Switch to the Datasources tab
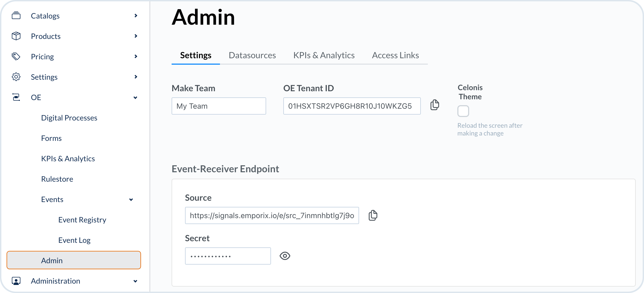Viewport: 644px width, 293px height. 252,55
